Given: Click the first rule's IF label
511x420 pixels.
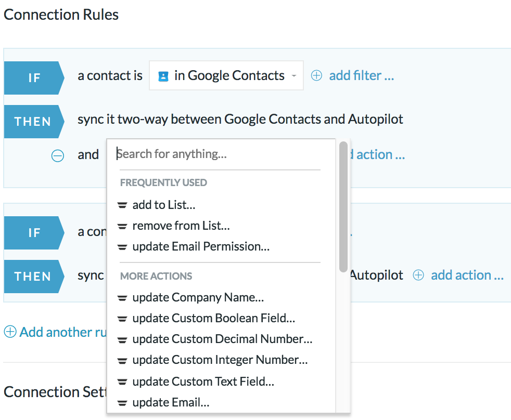Looking at the screenshot, I should point(34,78).
